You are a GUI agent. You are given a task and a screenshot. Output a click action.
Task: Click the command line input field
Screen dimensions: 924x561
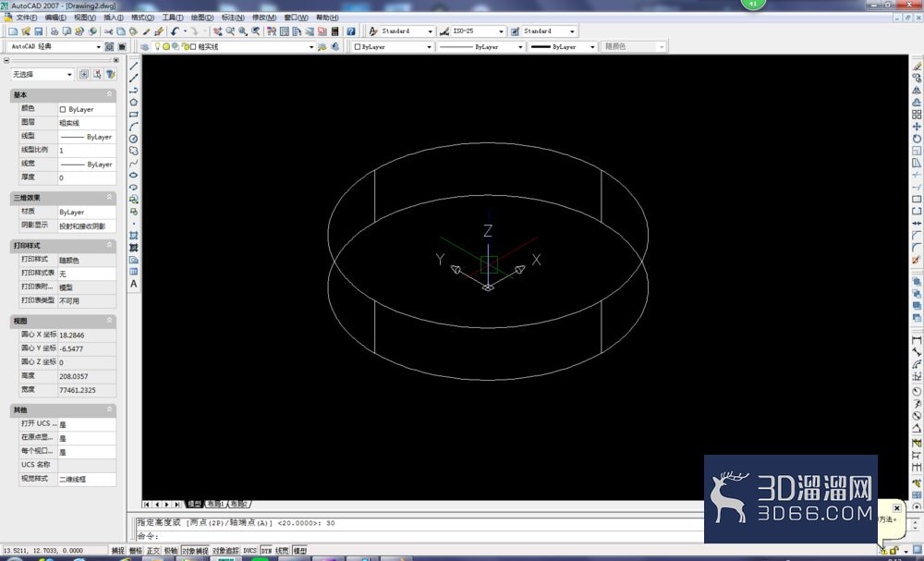(x=419, y=536)
